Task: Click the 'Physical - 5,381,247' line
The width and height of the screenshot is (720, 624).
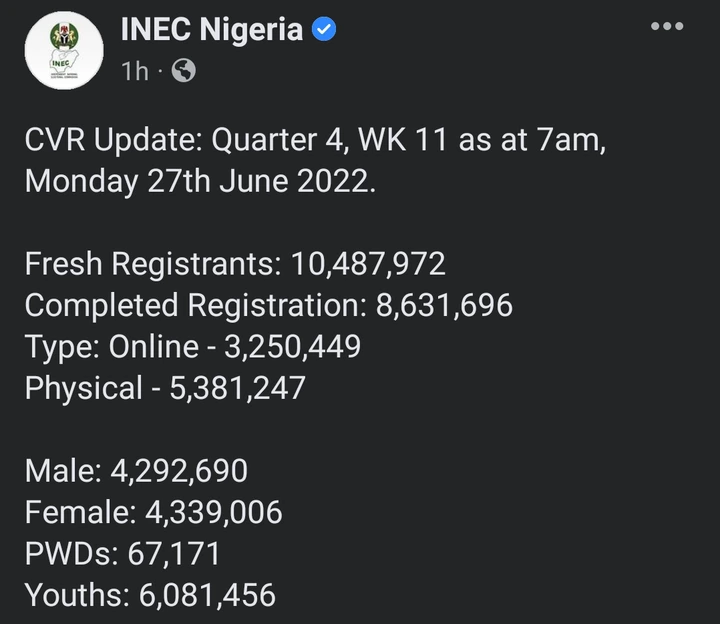Action: [x=165, y=388]
